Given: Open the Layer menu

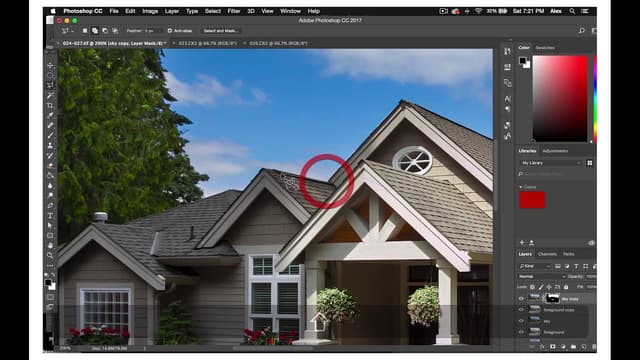Looking at the screenshot, I should coord(171,11).
